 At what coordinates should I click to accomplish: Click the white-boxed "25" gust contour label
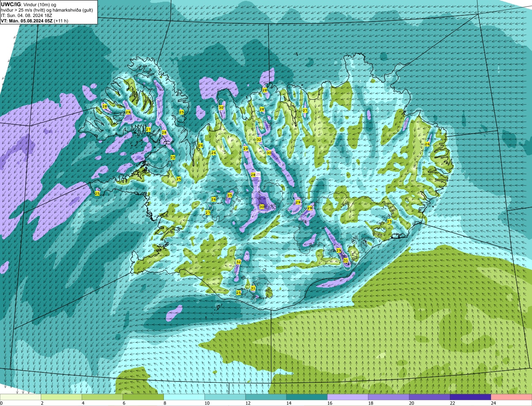(258, 174)
